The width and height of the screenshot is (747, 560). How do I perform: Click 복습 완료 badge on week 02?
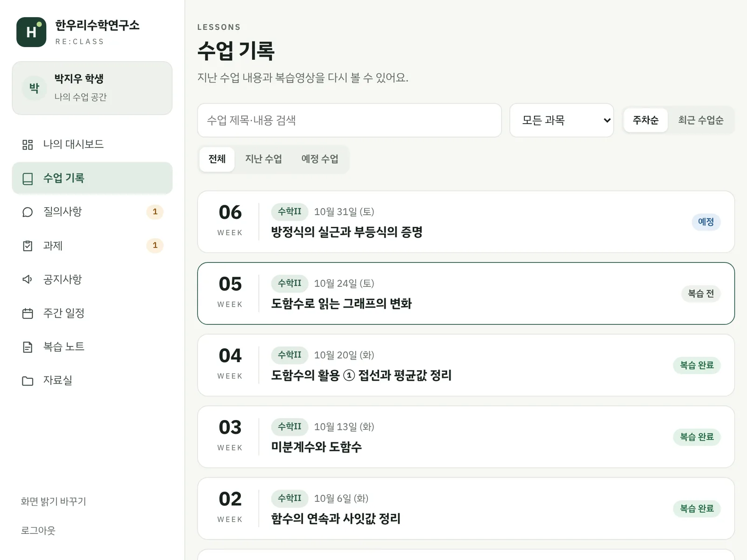pos(697,508)
